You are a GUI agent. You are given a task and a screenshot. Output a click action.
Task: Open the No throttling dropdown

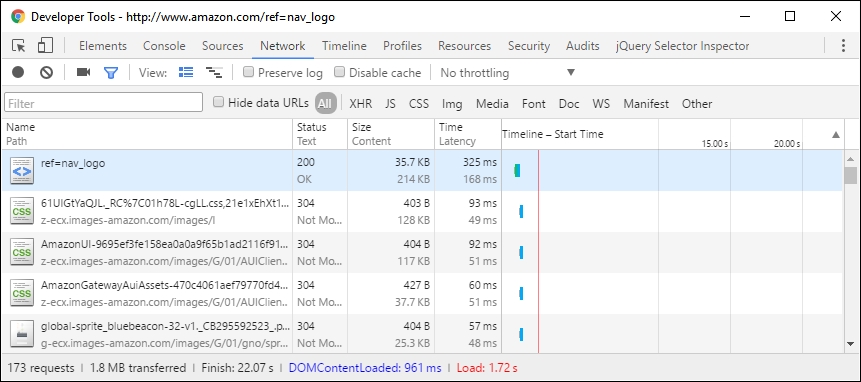(507, 72)
